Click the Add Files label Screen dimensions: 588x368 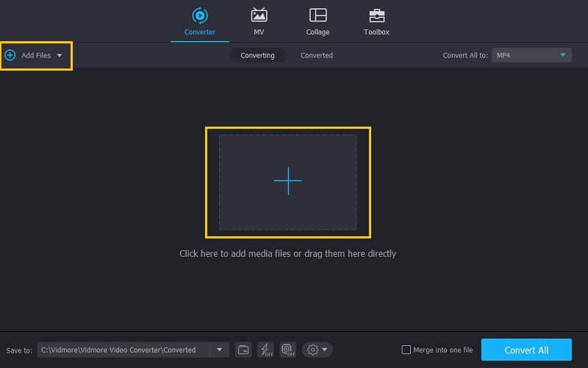pyautogui.click(x=35, y=55)
